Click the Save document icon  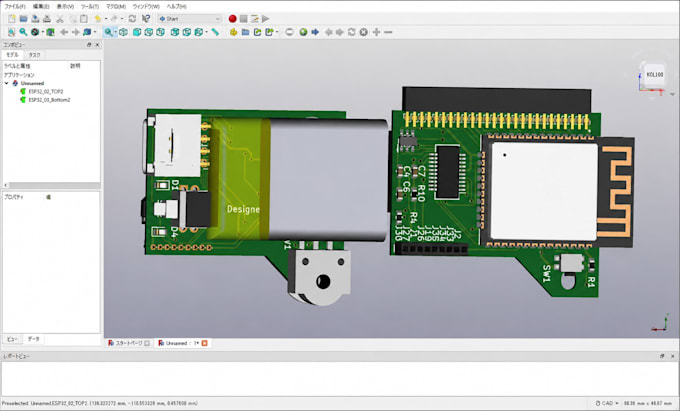[35, 19]
